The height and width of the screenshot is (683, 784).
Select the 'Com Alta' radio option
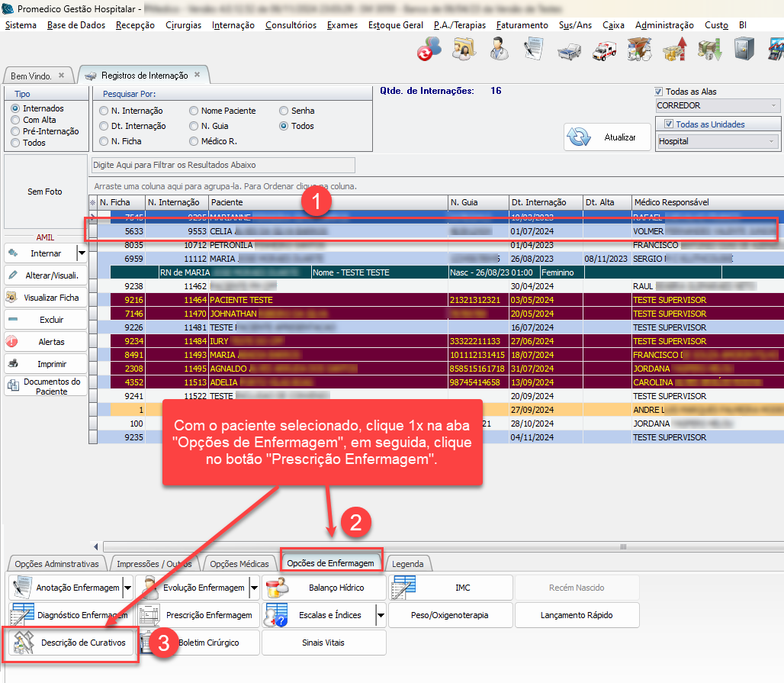(x=16, y=120)
